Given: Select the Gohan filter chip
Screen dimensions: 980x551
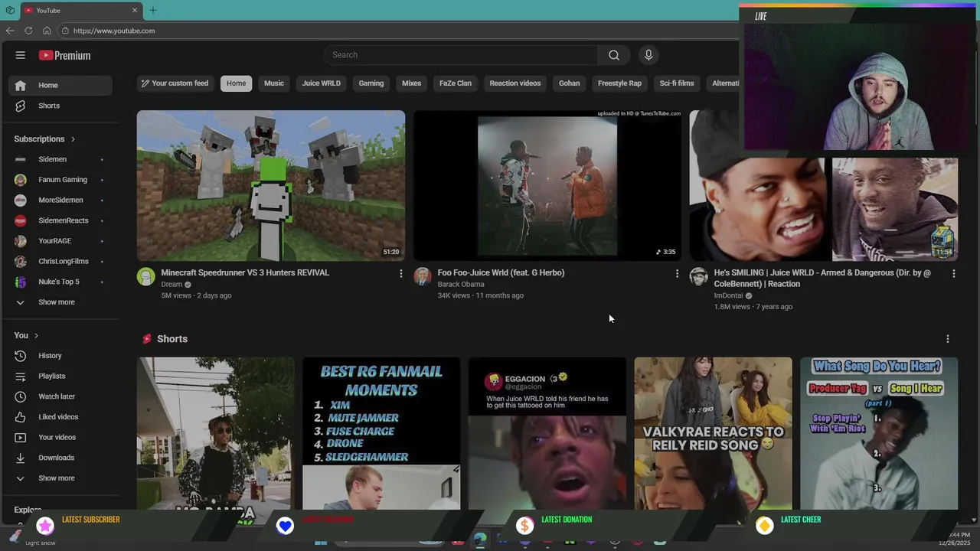Looking at the screenshot, I should [570, 83].
